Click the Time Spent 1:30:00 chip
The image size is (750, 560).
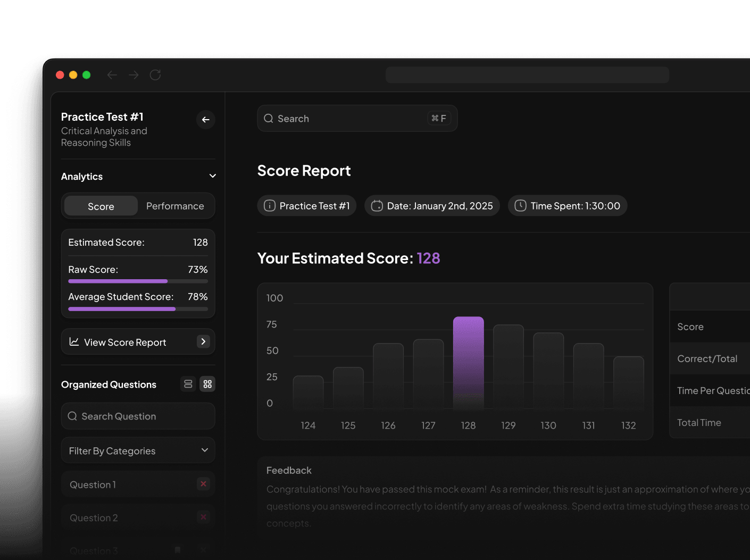click(x=567, y=205)
